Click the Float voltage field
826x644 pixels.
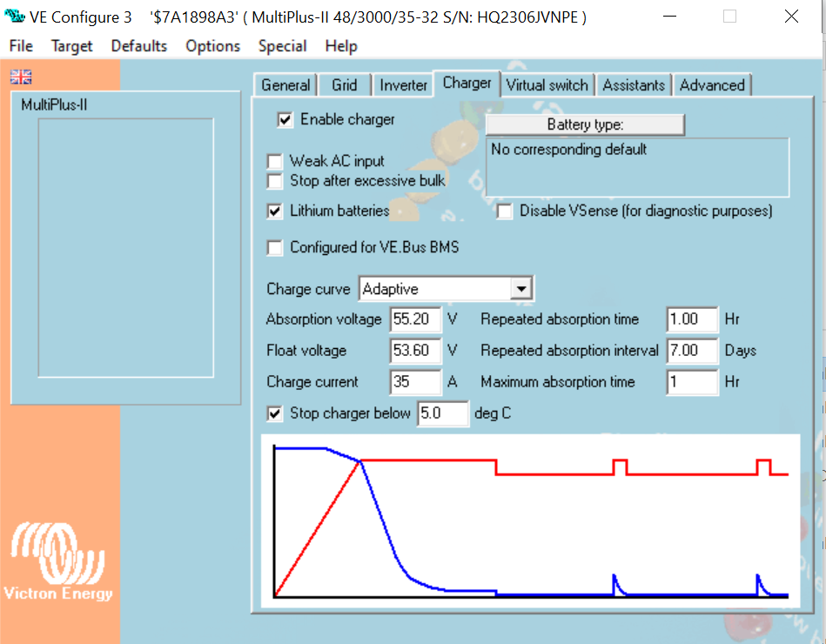(x=415, y=351)
